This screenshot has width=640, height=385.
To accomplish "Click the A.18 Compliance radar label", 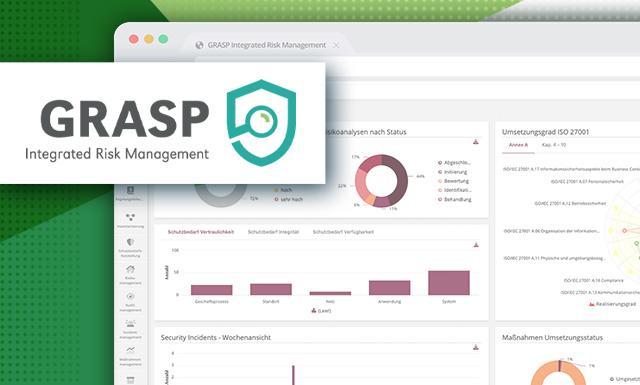I will (593, 280).
